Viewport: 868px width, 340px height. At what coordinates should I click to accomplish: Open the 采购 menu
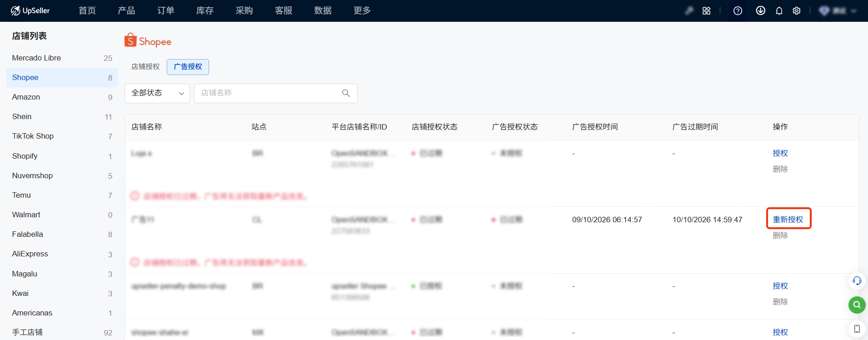pyautogui.click(x=244, y=10)
